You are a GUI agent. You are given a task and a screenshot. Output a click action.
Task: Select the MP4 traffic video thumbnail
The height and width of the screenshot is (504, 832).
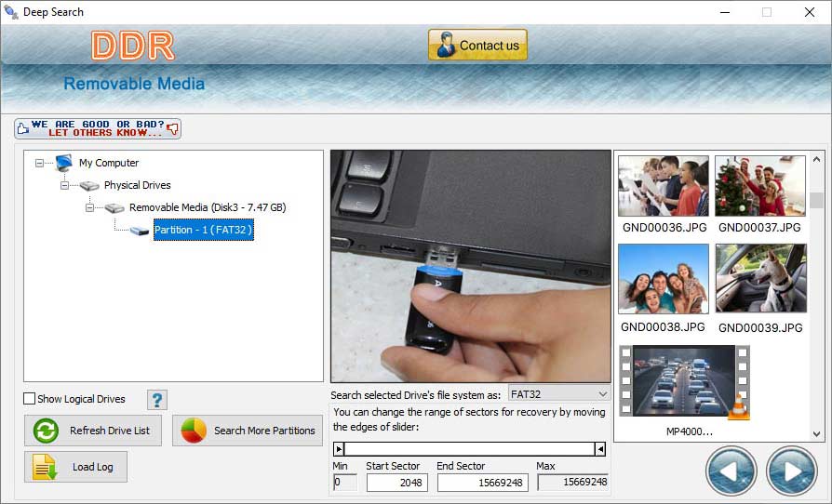[684, 381]
